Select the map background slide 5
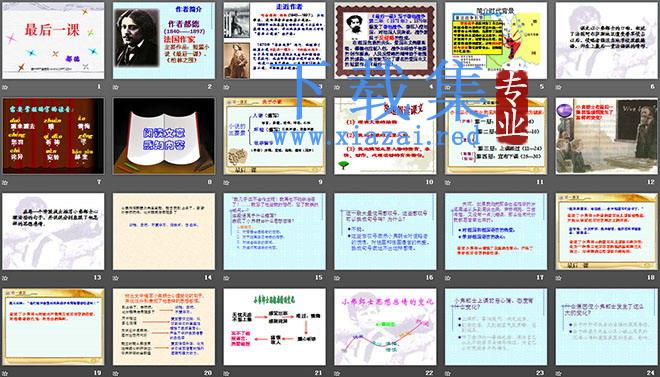This screenshot has width=660, height=377. pos(496,41)
